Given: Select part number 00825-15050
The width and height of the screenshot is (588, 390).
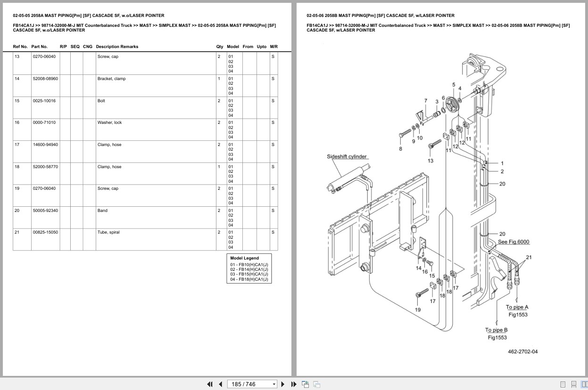Looking at the screenshot, I should [x=45, y=232].
